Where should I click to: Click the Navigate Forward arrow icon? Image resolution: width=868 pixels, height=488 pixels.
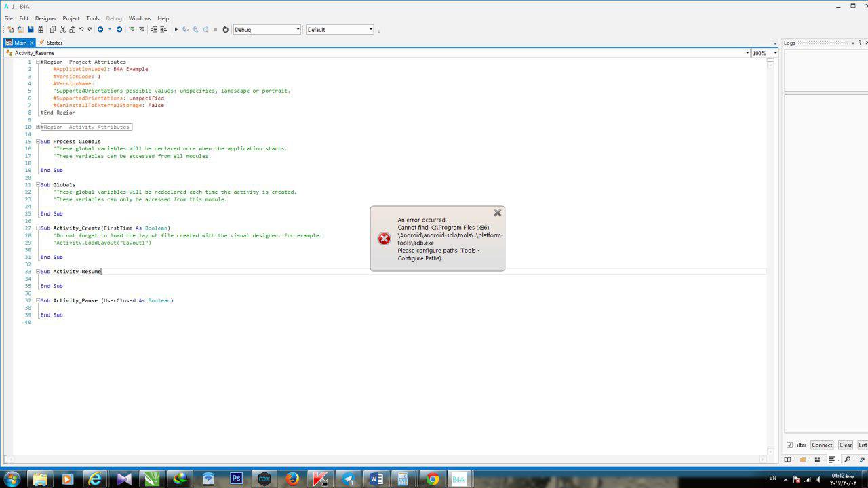(119, 29)
